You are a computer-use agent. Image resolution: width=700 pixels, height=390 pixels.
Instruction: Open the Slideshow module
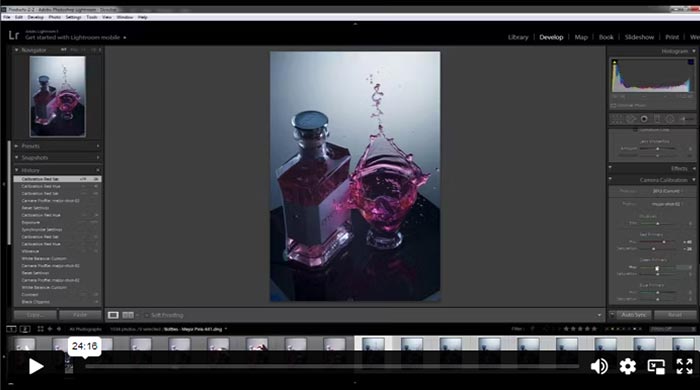click(x=639, y=37)
